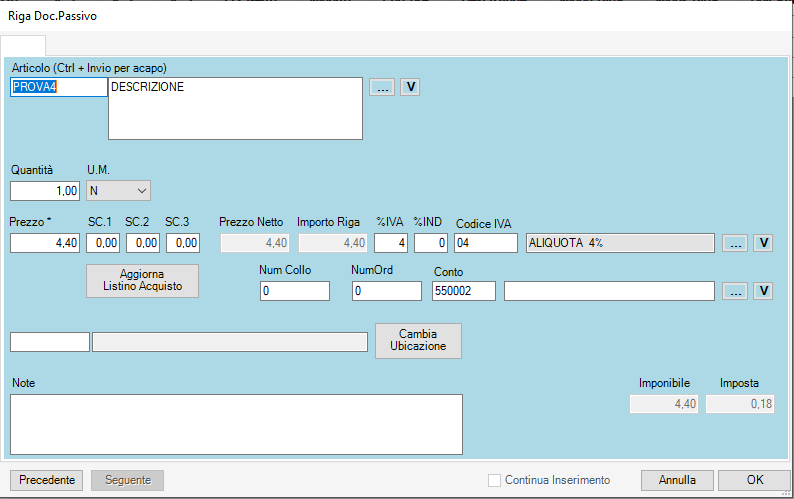Select the blank tab at top

coord(23,45)
